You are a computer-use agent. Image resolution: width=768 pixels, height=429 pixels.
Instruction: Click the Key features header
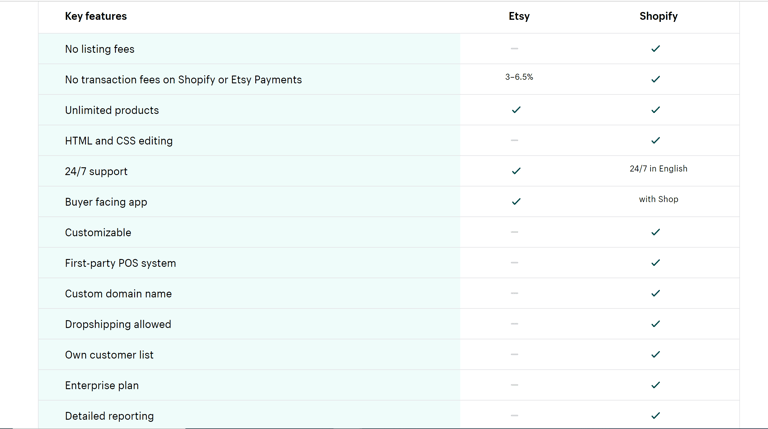pos(96,16)
